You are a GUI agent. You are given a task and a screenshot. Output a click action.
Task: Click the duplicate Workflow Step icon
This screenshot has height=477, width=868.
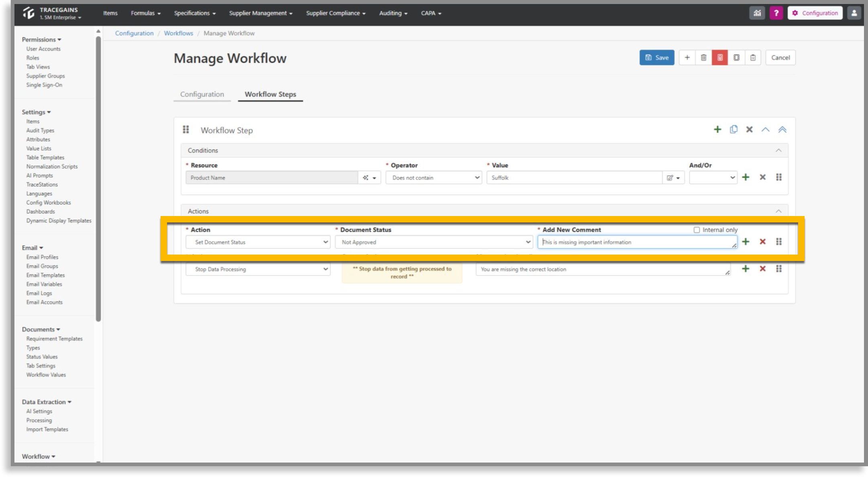point(734,129)
